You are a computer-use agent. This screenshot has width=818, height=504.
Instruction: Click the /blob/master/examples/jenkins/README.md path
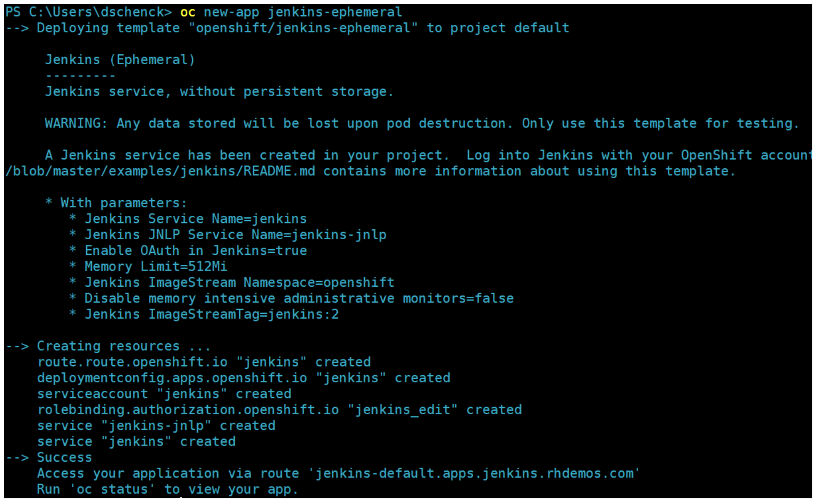click(x=160, y=171)
